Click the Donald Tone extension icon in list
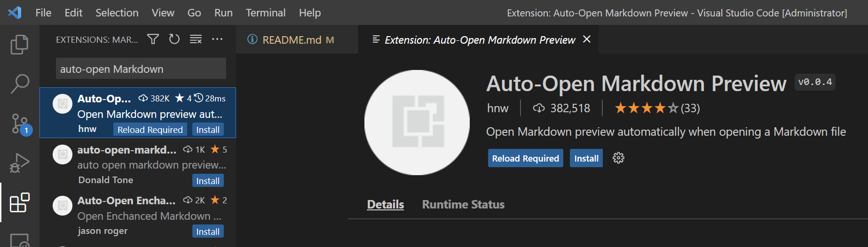 tap(63, 154)
